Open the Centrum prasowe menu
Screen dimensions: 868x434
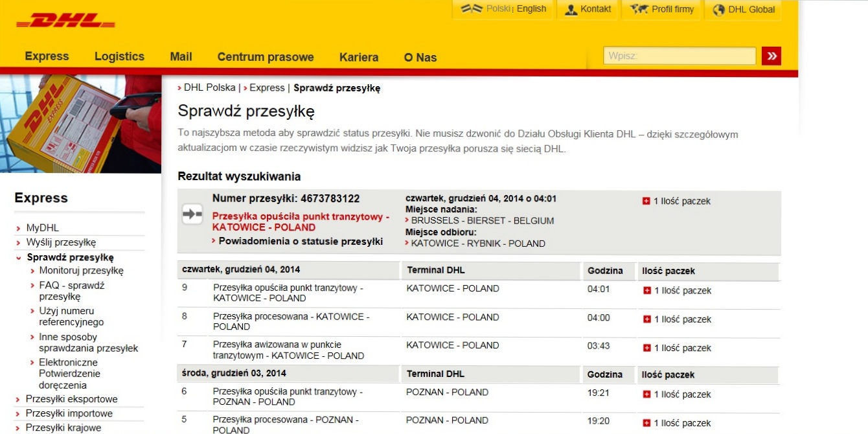[x=265, y=58]
